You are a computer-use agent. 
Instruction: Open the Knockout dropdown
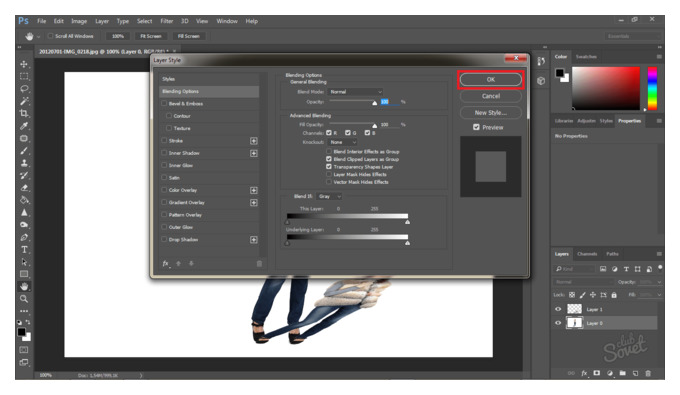(343, 142)
